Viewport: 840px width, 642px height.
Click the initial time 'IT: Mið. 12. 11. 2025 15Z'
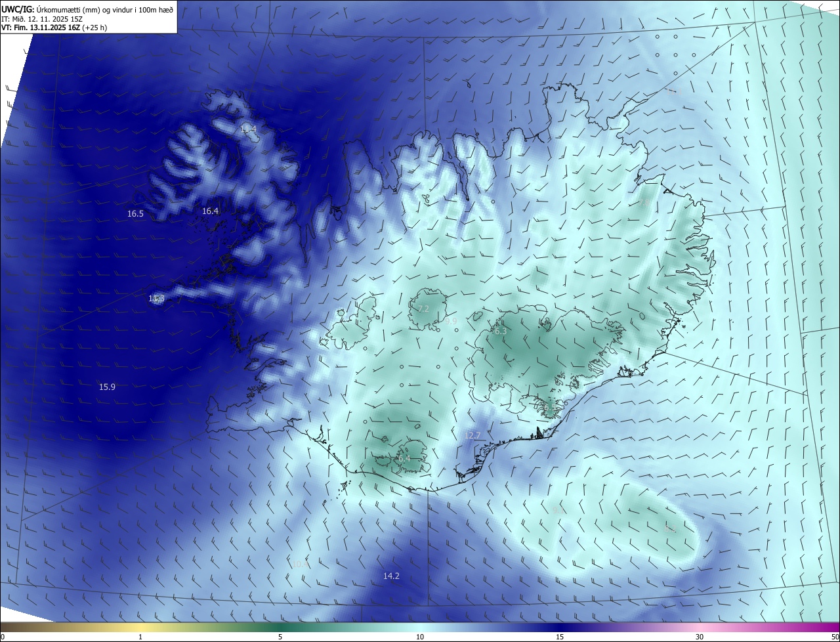(42, 18)
